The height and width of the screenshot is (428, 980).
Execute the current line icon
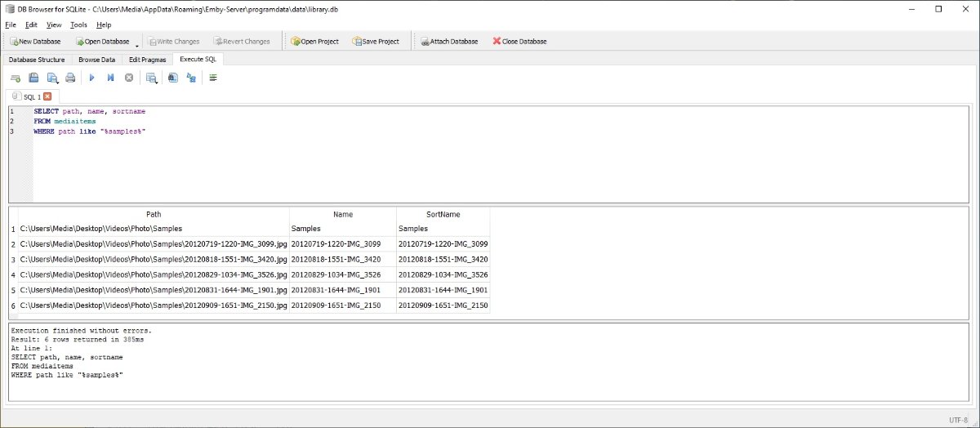pos(110,78)
